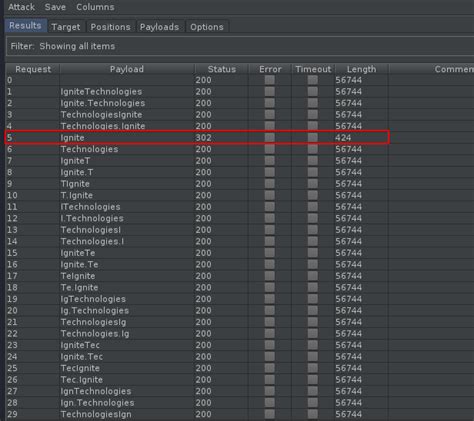
Task: Select the Ignite.T payload
Action: (77, 172)
